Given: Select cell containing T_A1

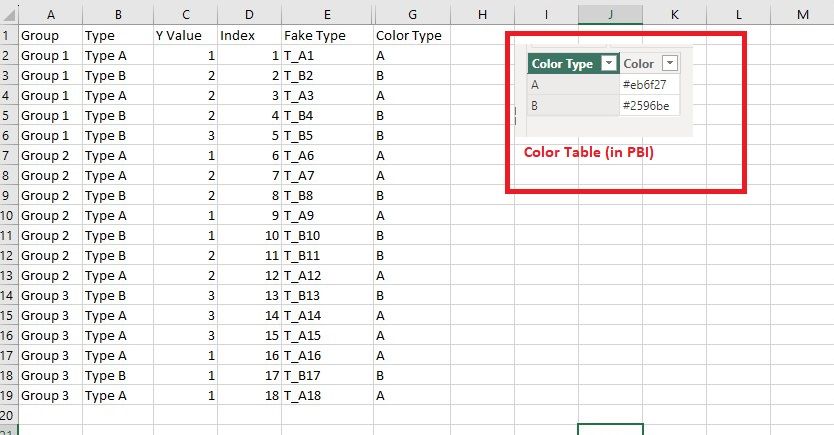Looking at the screenshot, I should [327, 55].
